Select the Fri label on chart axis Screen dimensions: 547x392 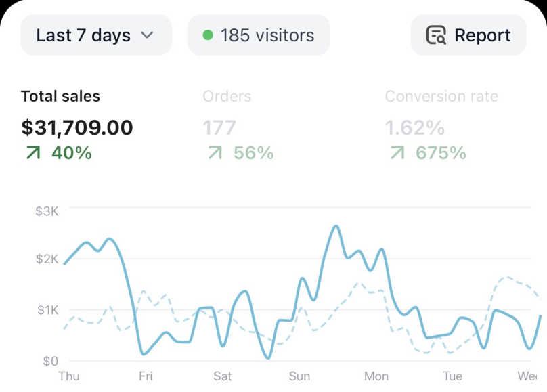(x=146, y=376)
